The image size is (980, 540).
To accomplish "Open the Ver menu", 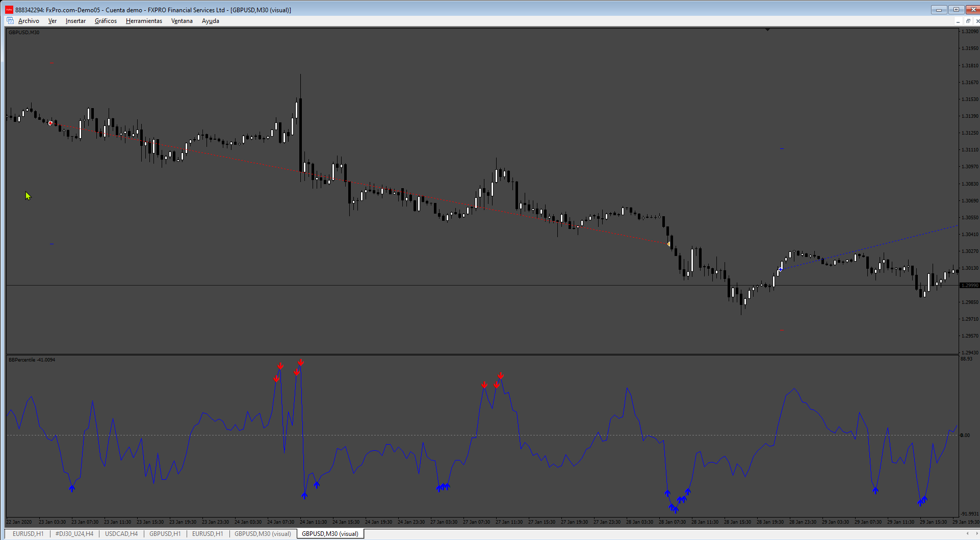I will pyautogui.click(x=53, y=21).
